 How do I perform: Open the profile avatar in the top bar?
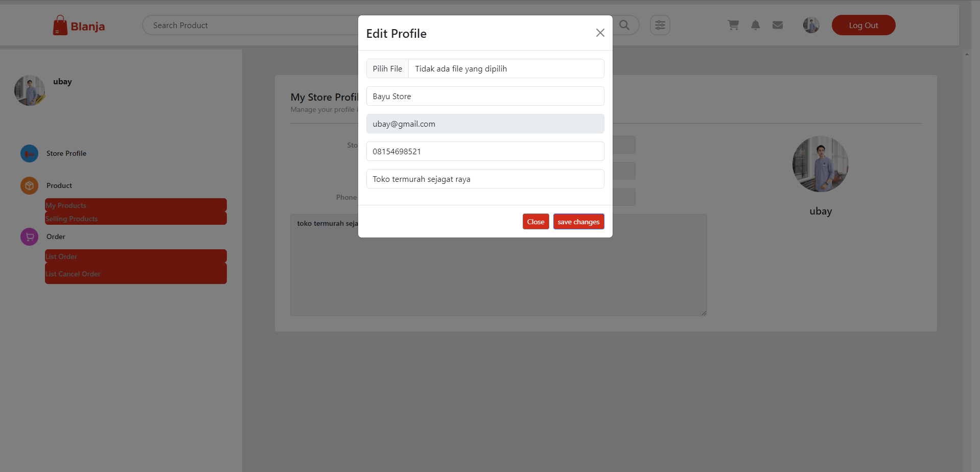[811, 25]
